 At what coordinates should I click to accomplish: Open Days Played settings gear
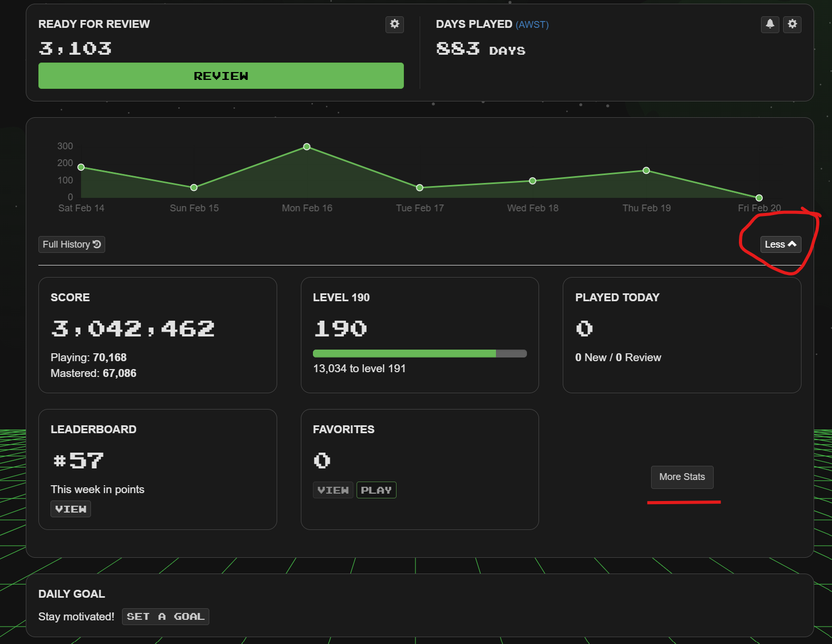tap(792, 24)
